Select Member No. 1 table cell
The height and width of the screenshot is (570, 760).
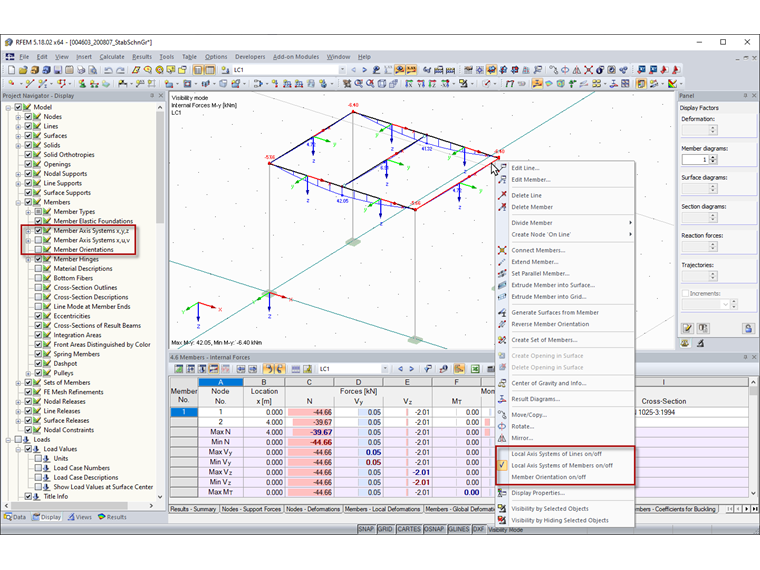(184, 412)
